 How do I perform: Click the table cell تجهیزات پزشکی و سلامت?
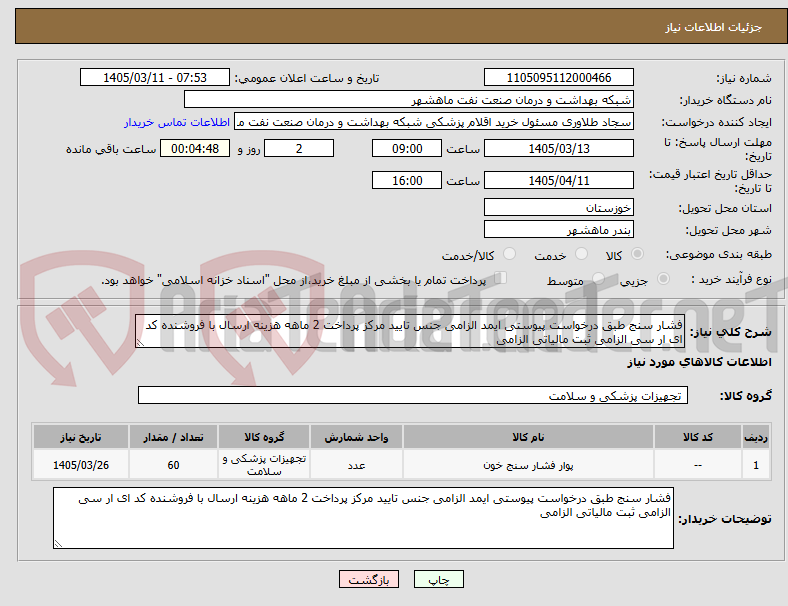pyautogui.click(x=264, y=465)
